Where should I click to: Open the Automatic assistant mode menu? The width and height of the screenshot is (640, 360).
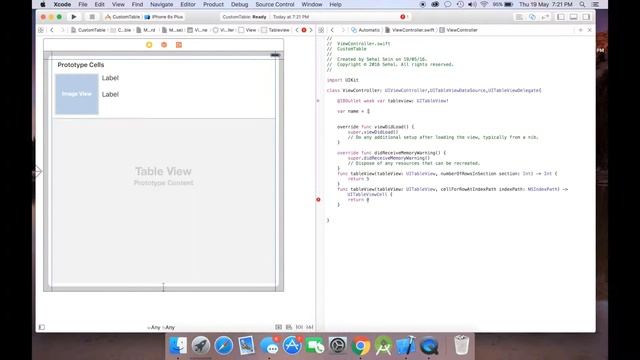[x=365, y=30]
